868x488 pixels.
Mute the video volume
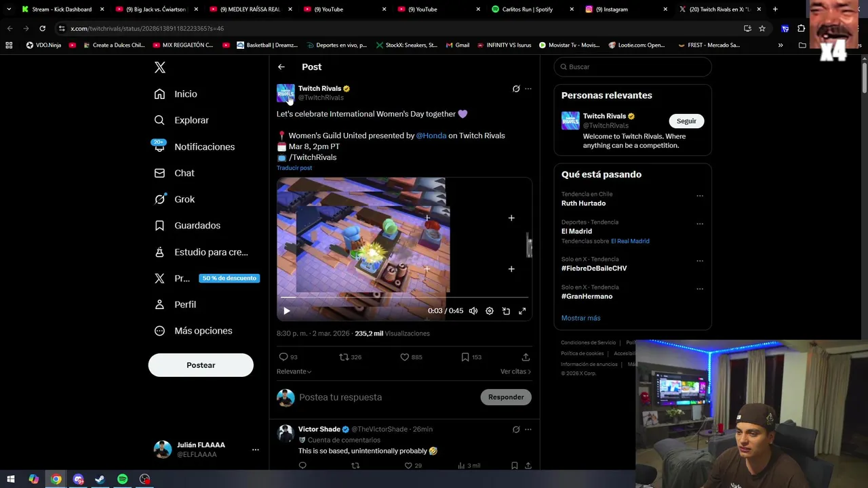tap(473, 311)
